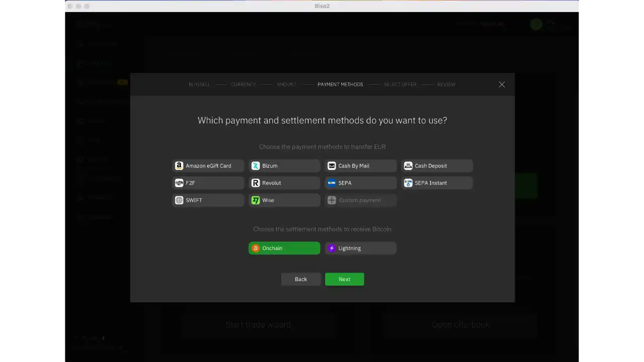Click the Revolut R icon
The width and height of the screenshot is (644, 362).
coord(256,183)
